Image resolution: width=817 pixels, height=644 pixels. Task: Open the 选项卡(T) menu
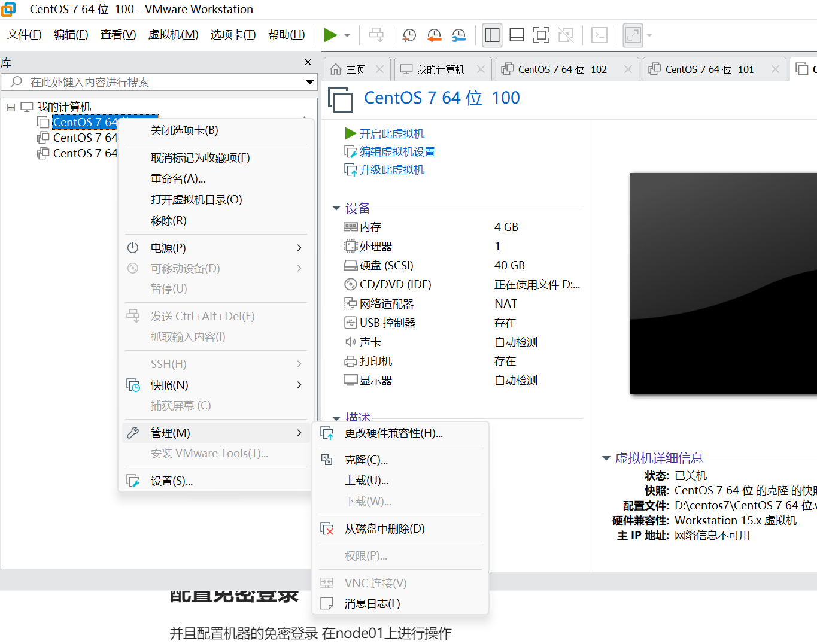click(x=233, y=35)
